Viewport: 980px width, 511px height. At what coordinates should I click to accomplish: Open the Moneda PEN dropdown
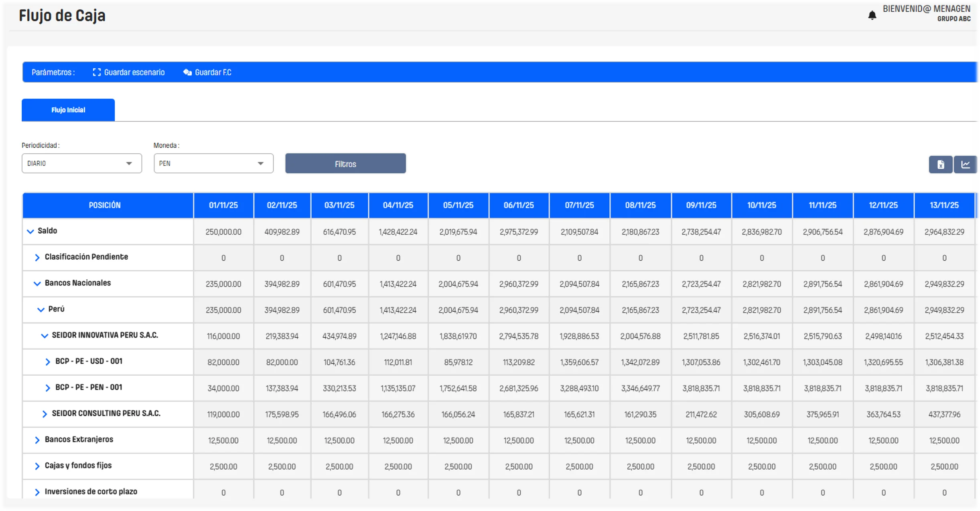[213, 163]
